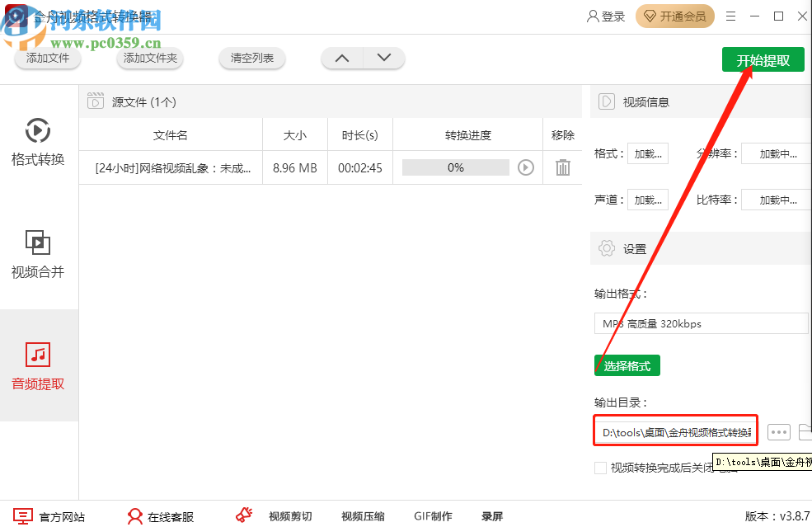
Task: Click the 源文件 list header icon
Action: click(96, 101)
